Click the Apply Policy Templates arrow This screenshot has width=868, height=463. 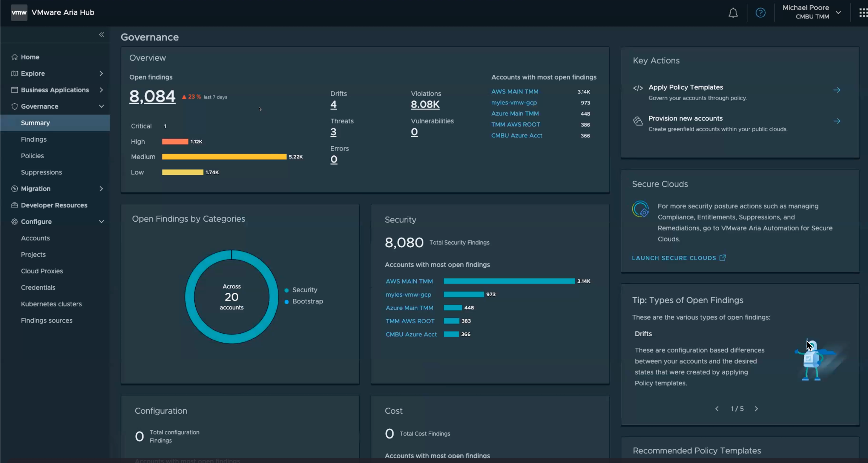tap(837, 90)
